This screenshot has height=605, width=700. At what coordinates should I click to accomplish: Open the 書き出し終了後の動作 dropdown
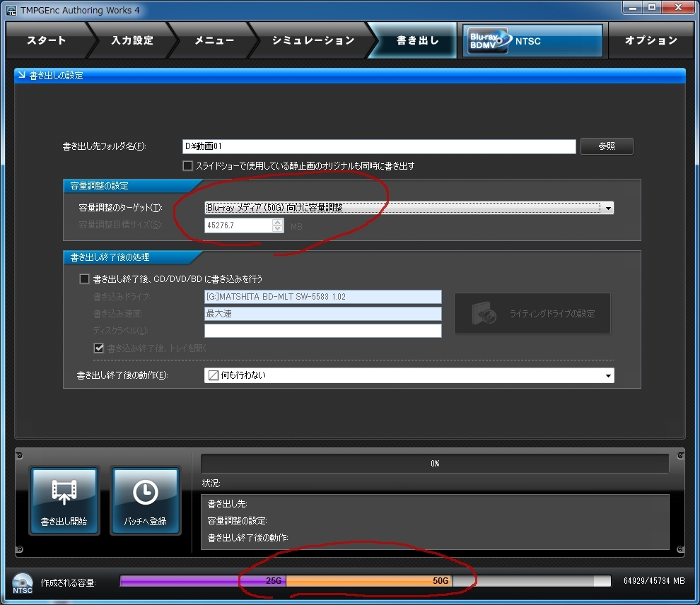(409, 375)
